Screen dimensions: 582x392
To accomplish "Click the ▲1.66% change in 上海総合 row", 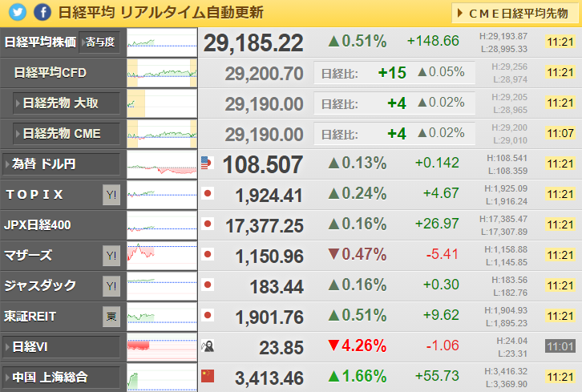I will (x=357, y=376).
